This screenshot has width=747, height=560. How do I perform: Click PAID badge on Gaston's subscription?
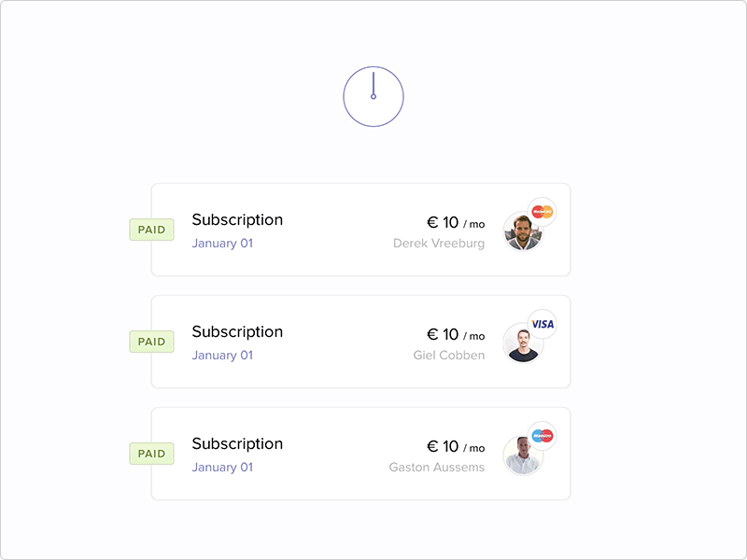151,454
